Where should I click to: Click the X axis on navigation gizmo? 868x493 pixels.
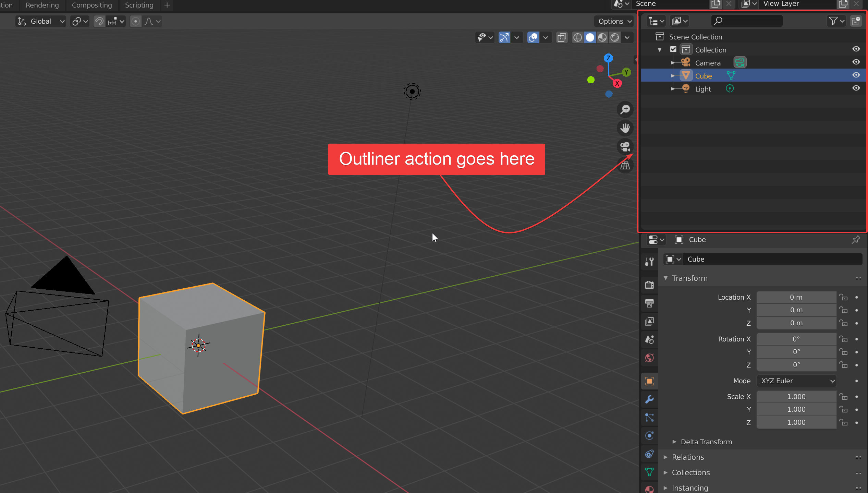(x=617, y=83)
